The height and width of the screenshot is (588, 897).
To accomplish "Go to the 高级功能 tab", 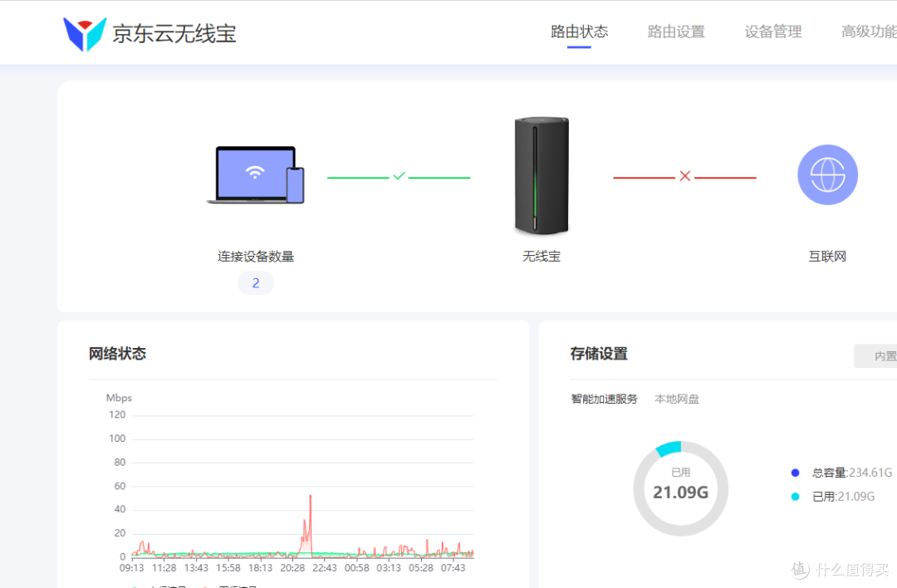I will [869, 32].
